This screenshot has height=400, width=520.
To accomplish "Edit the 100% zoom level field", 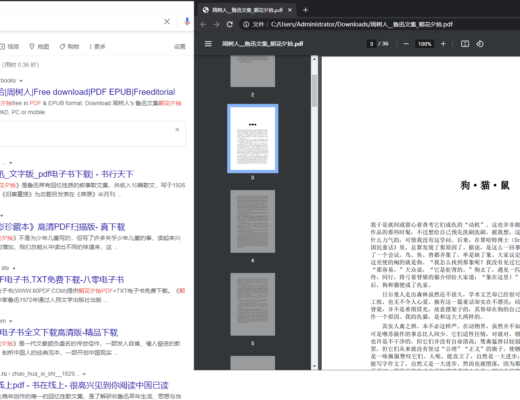I will point(424,44).
